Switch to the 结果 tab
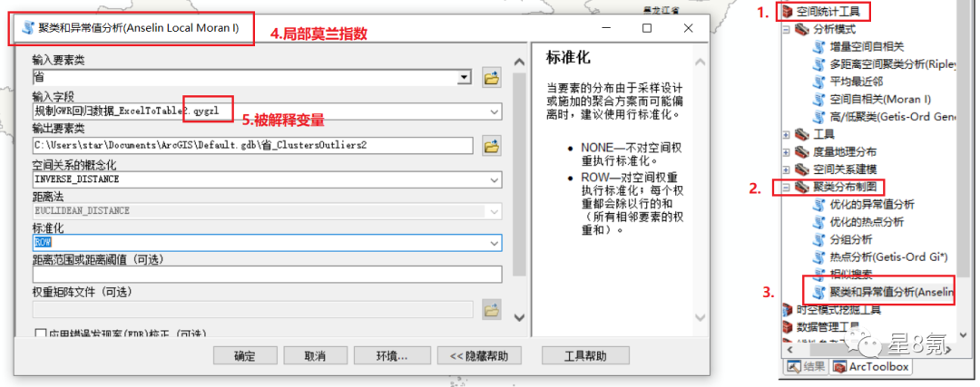This screenshot has width=980, height=387. (x=806, y=366)
